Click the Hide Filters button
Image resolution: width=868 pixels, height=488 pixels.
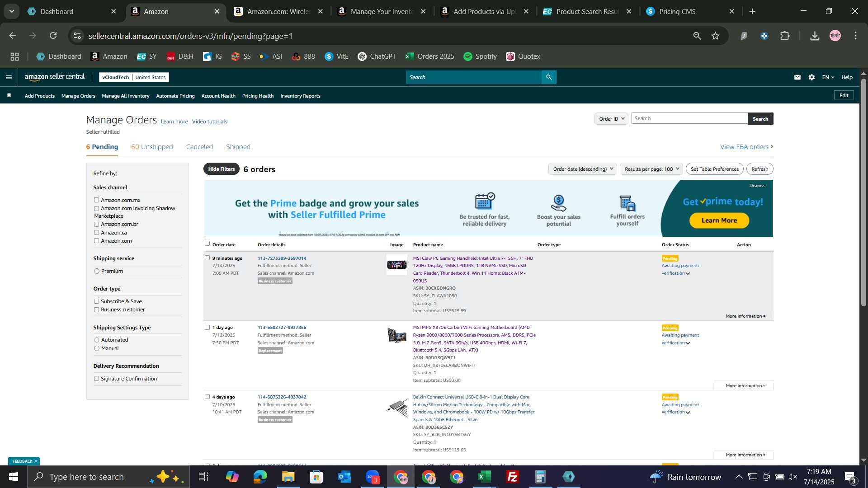pos(222,169)
